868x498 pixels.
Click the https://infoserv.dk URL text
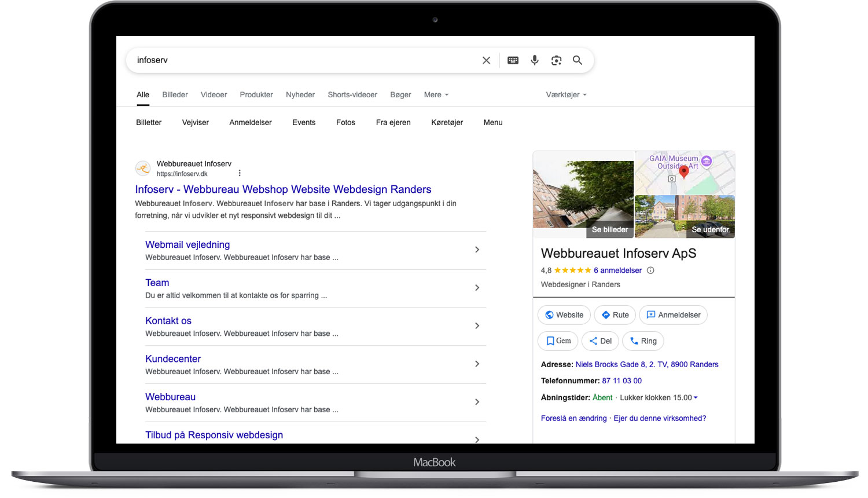[182, 174]
